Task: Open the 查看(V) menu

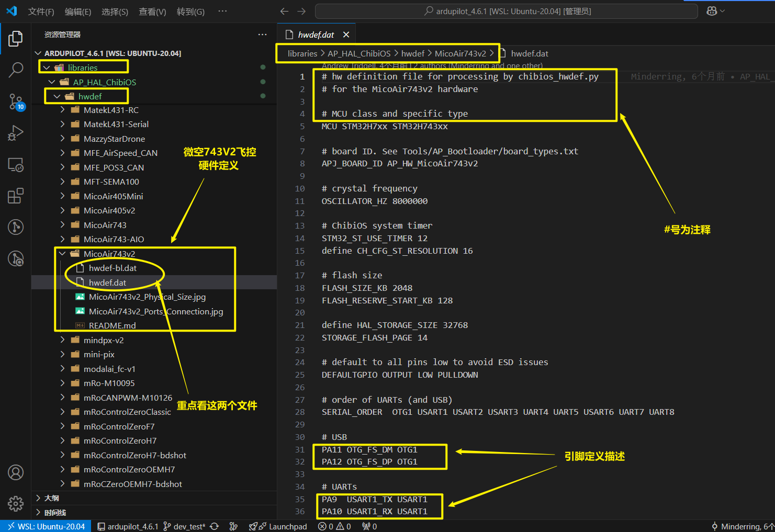Action: point(152,12)
